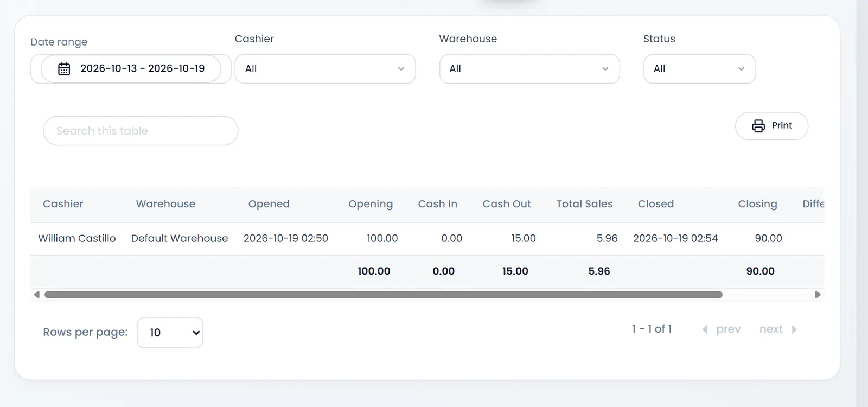Click the bold 90.00 closing total

click(x=761, y=271)
